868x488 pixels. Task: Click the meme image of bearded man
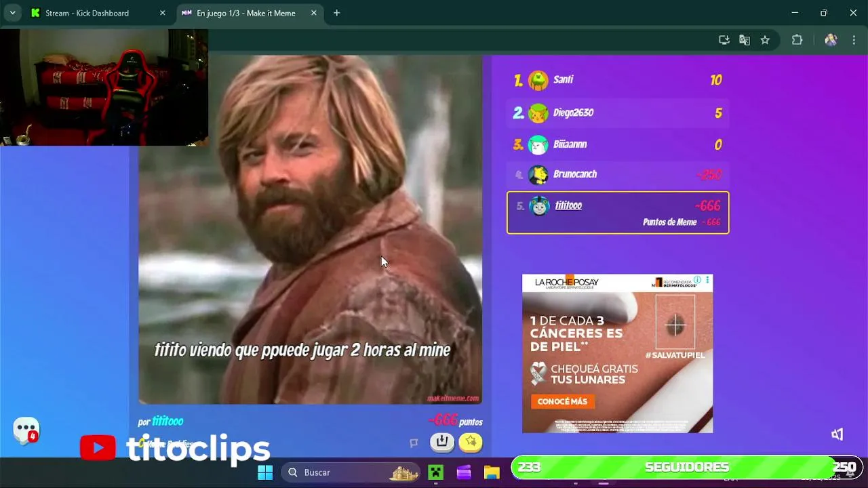point(310,229)
